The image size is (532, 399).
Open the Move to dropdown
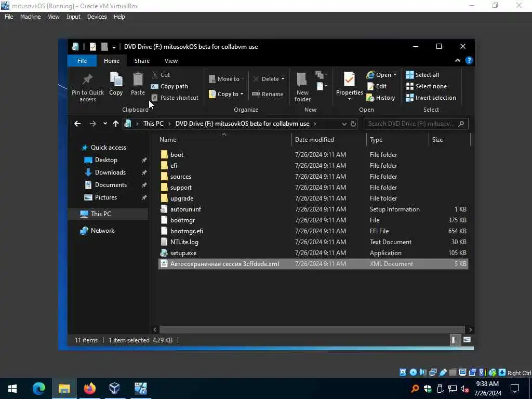click(x=227, y=79)
